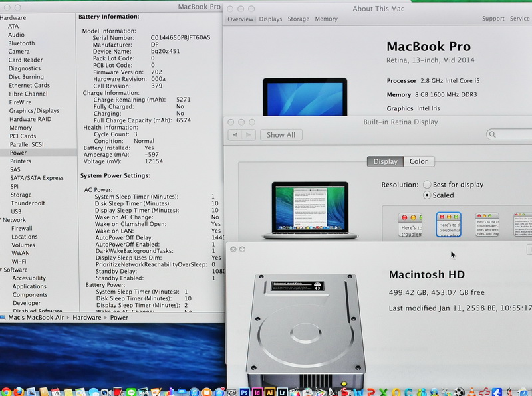Screen dimensions: 532x396
Task: Click the Show All button
Action: 281,135
